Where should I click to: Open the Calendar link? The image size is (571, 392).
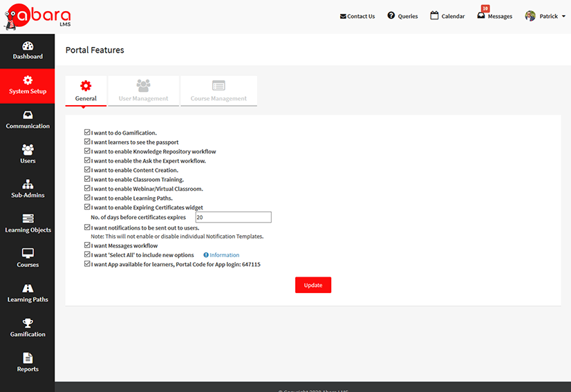[447, 16]
